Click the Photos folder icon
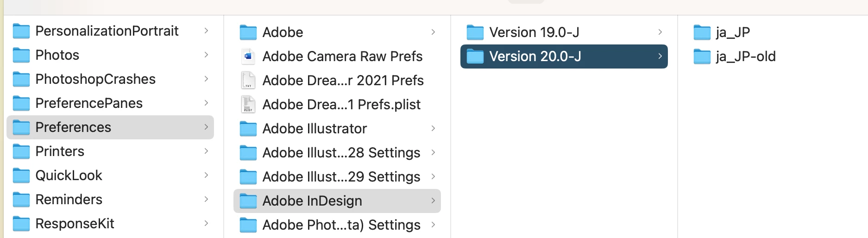Viewport: 868px width, 238px height. [21, 55]
